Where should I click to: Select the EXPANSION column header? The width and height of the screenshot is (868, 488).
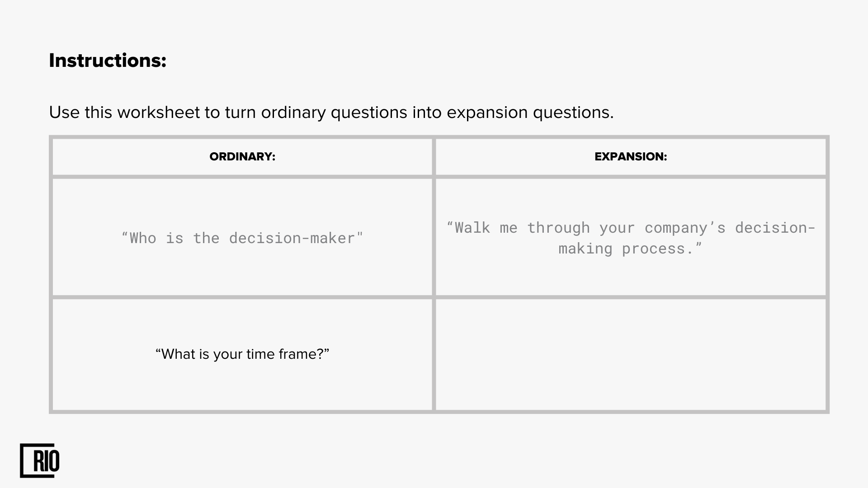coord(631,156)
